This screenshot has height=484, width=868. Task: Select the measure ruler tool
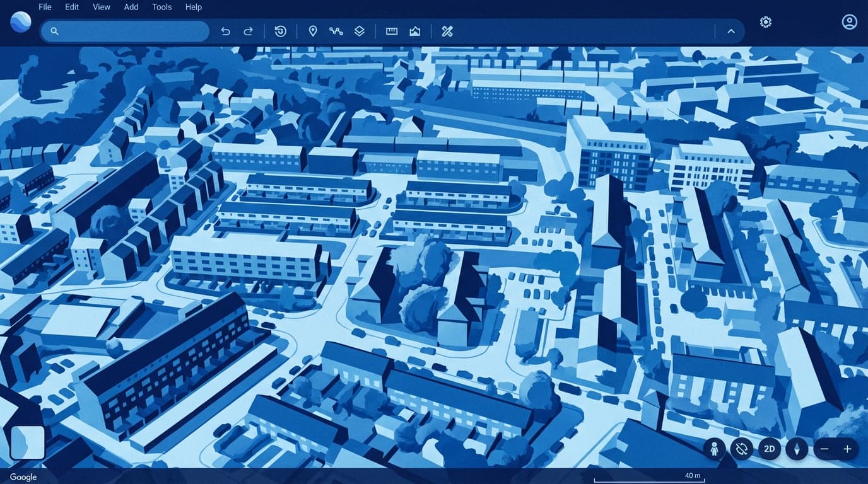coord(392,32)
